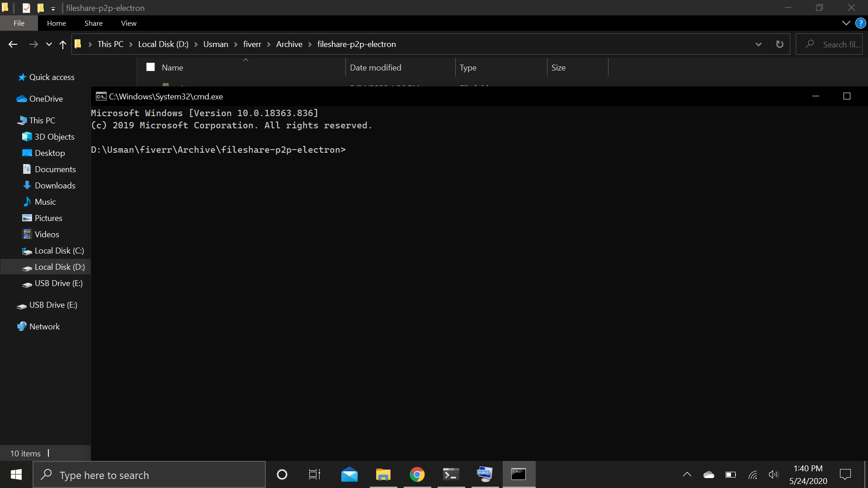The image size is (868, 488).
Task: Navigate up one folder level
Action: click(x=62, y=44)
